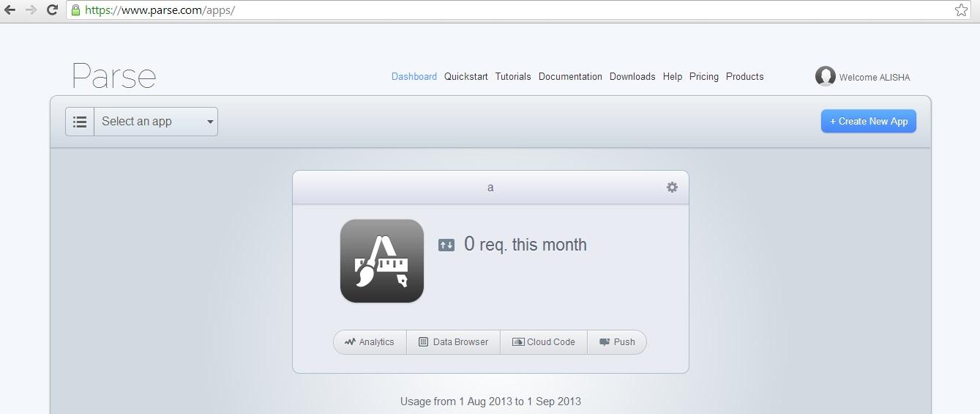The height and width of the screenshot is (414, 980).
Task: Click the browser back arrow
Action: (10, 10)
